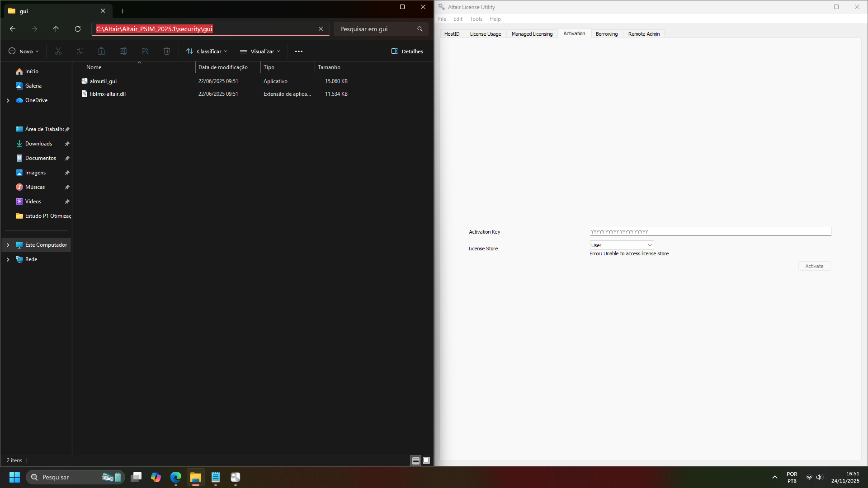Click the up-directory arrow icon
This screenshot has height=488, width=868.
point(56,29)
